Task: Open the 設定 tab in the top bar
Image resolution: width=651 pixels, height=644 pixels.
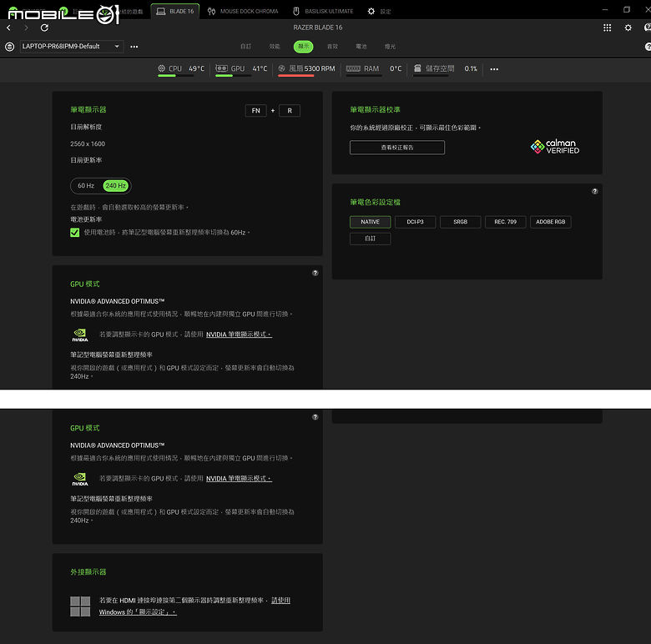Action: click(x=379, y=11)
